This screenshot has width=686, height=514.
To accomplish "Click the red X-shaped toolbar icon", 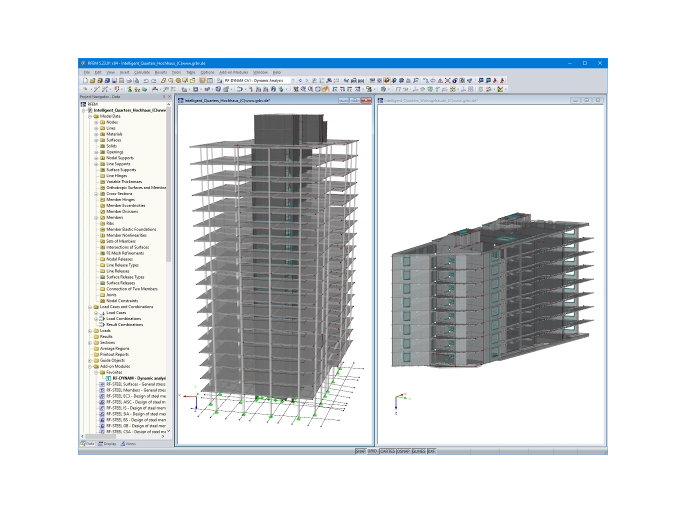I will coord(448,80).
